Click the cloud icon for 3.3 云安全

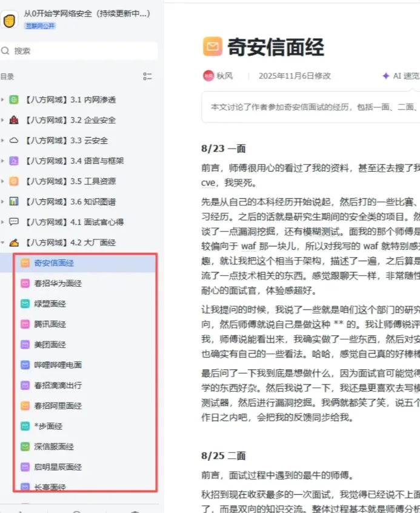click(14, 140)
